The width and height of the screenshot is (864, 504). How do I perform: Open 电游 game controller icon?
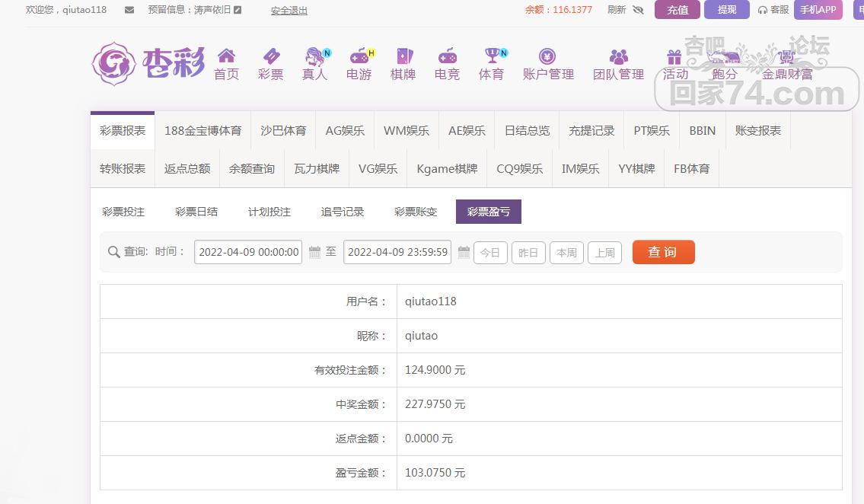(360, 56)
